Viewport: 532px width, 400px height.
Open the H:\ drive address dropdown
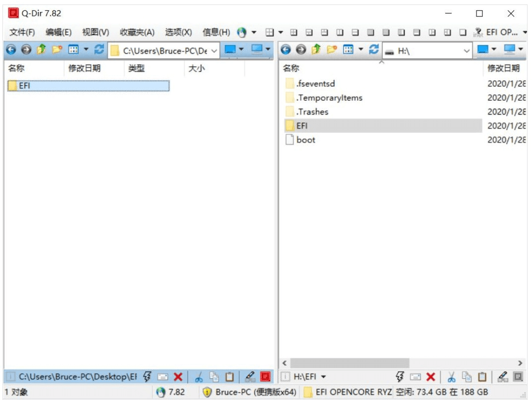point(467,51)
